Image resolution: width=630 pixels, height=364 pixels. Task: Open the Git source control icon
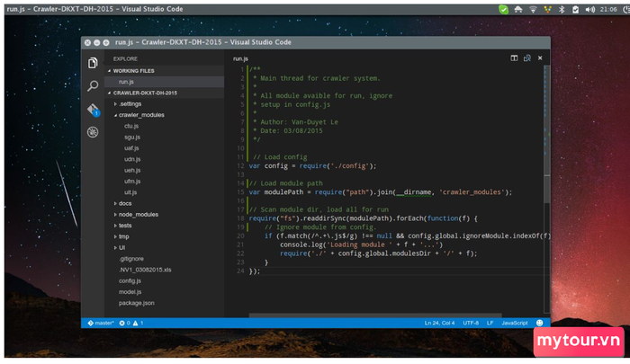tap(94, 110)
